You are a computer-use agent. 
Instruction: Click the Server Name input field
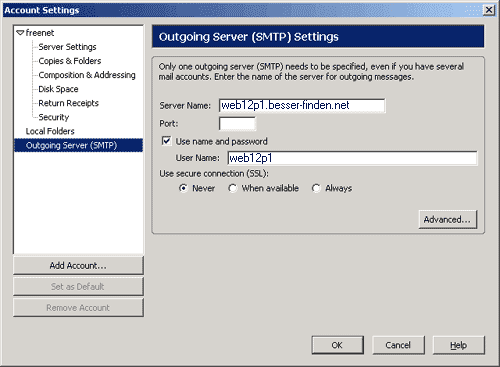click(302, 105)
